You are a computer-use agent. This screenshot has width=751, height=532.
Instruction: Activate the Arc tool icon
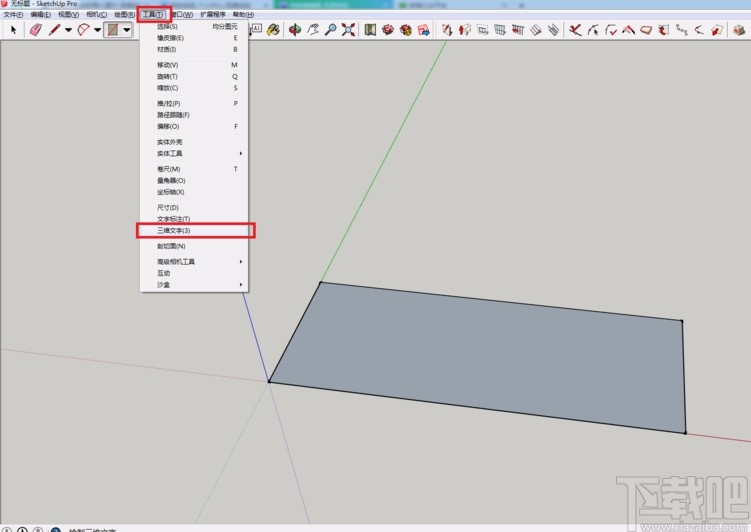click(x=83, y=30)
